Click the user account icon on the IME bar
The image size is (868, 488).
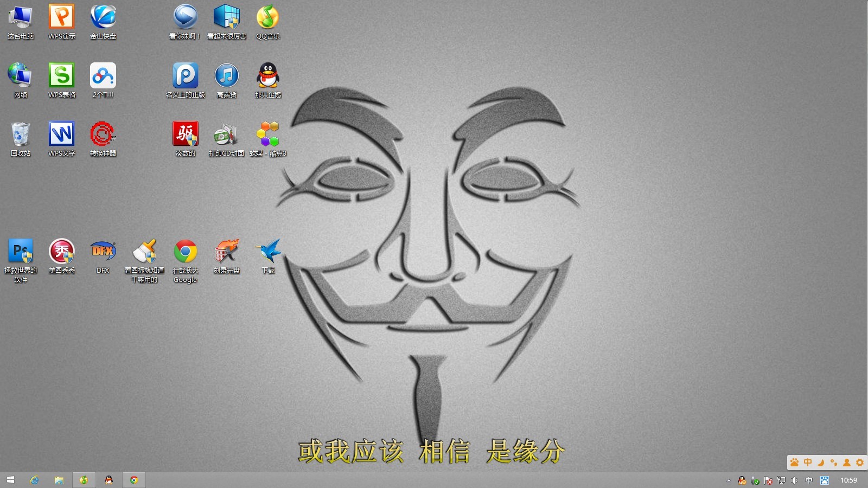coord(847,463)
